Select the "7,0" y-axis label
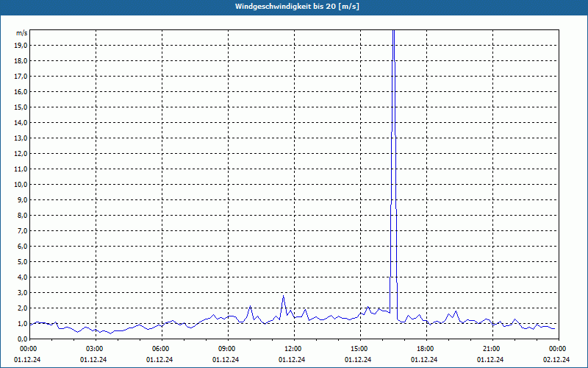Screen dimensions: 588x368 22,230
